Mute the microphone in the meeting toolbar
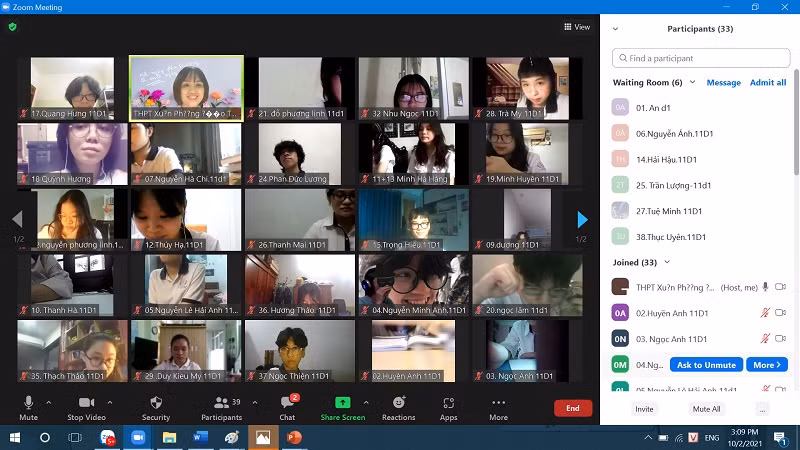 coord(28,402)
